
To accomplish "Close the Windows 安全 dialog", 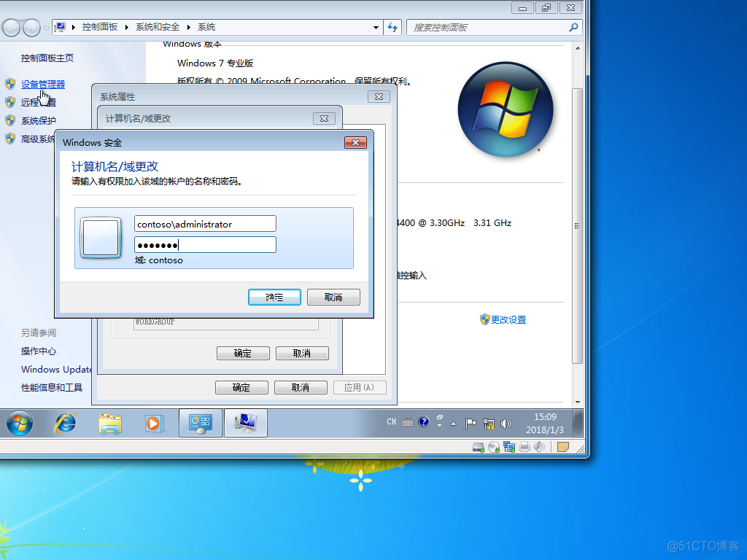I will click(355, 142).
